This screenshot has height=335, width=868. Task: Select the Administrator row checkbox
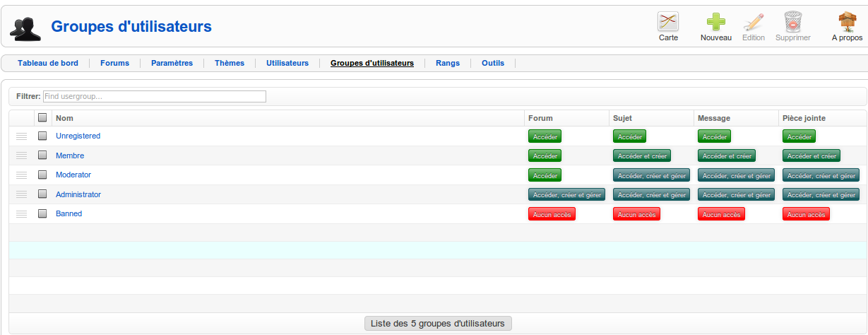pyautogui.click(x=42, y=194)
